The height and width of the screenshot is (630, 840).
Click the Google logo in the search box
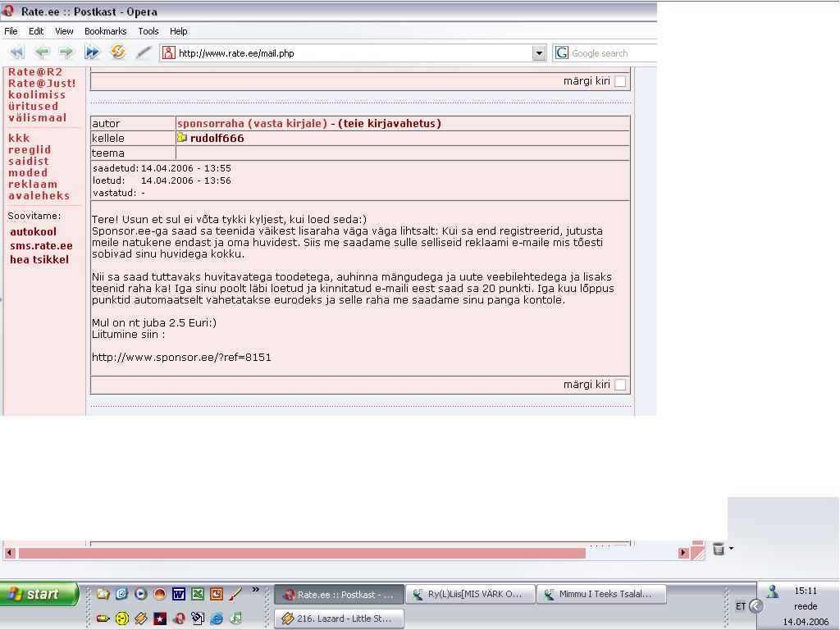coord(561,52)
